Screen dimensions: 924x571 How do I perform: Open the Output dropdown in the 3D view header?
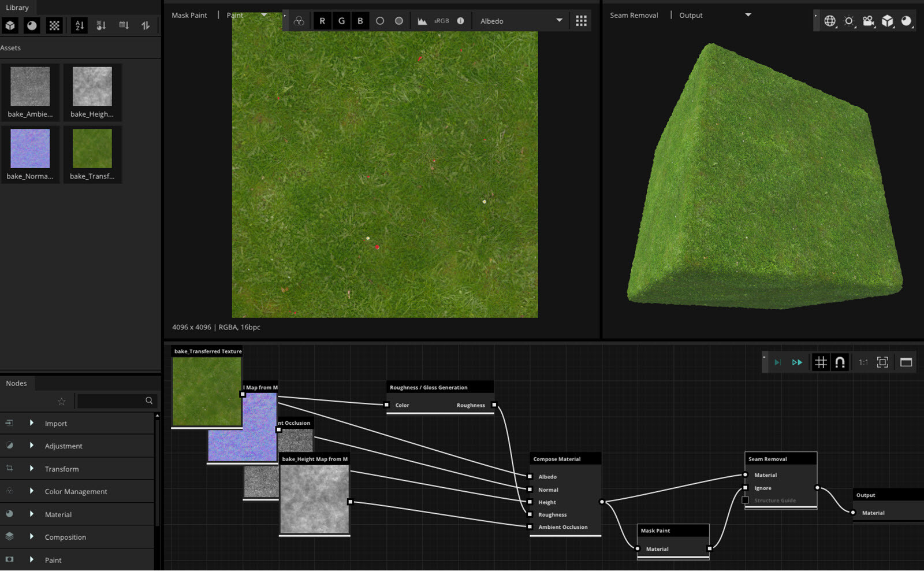tap(716, 15)
